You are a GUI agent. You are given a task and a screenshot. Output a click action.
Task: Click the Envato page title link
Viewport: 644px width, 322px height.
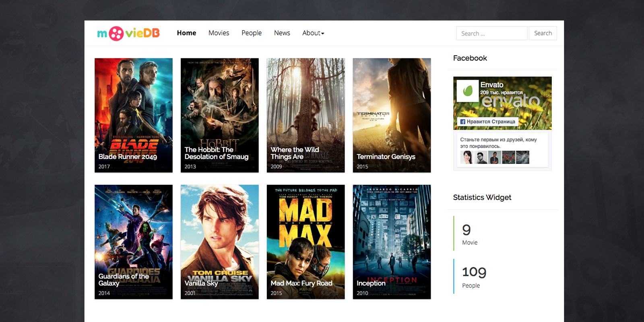(x=491, y=85)
